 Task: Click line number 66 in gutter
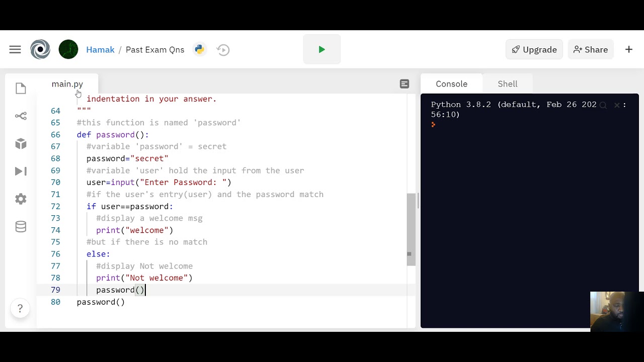[x=55, y=135]
